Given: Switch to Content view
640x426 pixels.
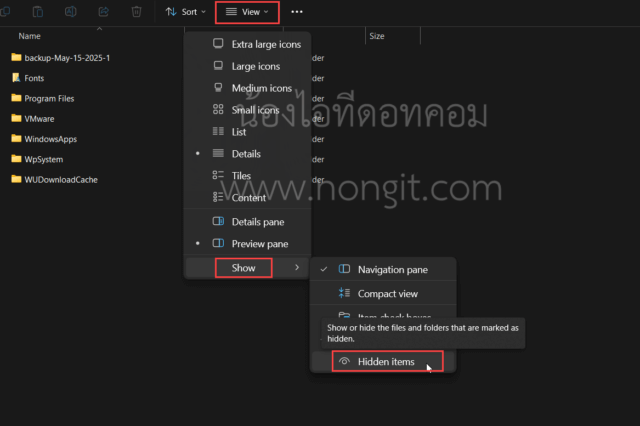Looking at the screenshot, I should [x=247, y=198].
